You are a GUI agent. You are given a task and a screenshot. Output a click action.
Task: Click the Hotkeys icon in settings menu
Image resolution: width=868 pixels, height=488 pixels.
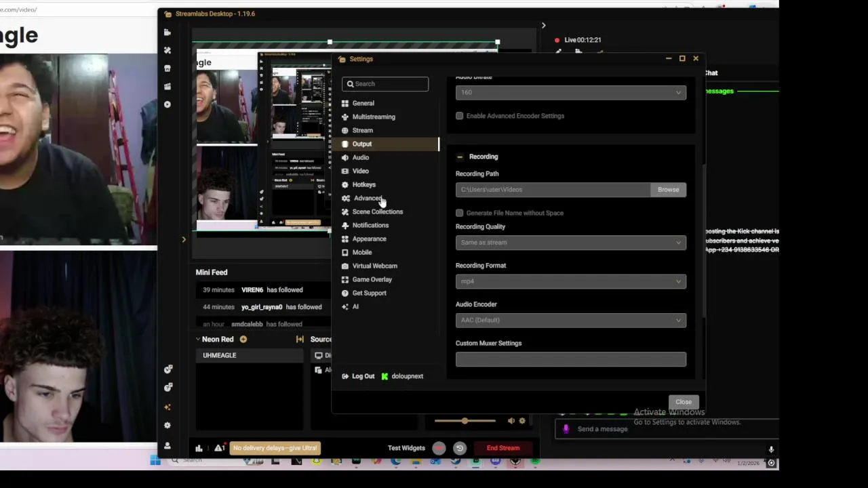coord(345,184)
